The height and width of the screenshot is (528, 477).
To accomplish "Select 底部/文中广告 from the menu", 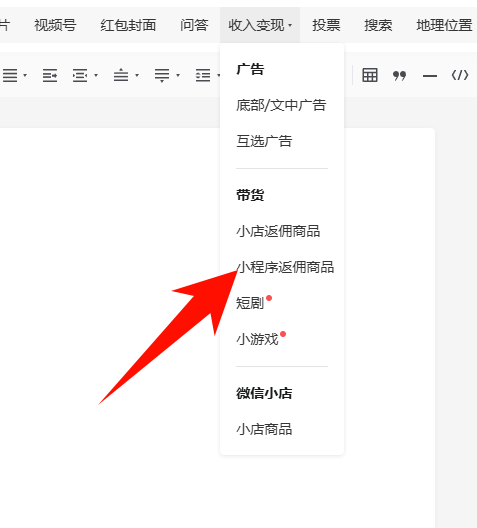I will click(x=281, y=105).
